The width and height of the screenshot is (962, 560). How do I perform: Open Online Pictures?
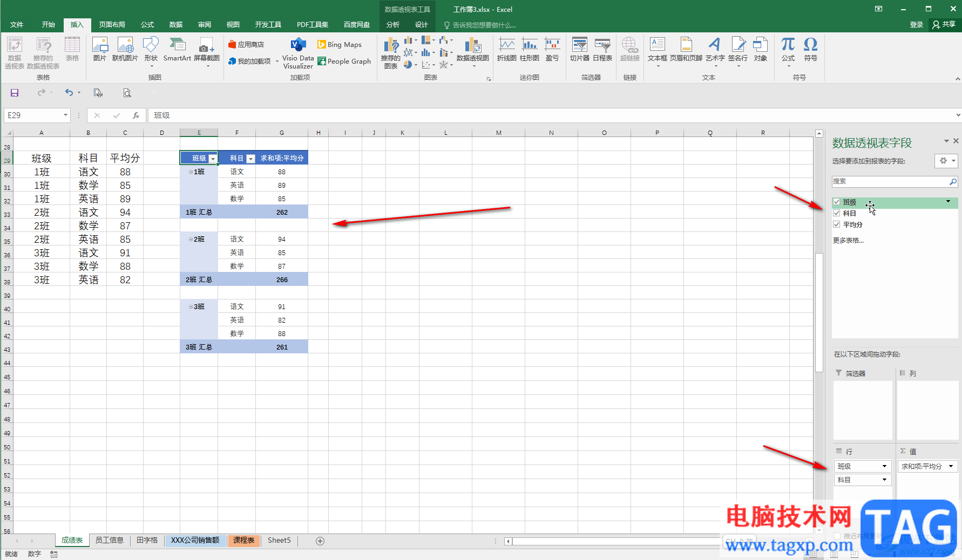[x=125, y=49]
